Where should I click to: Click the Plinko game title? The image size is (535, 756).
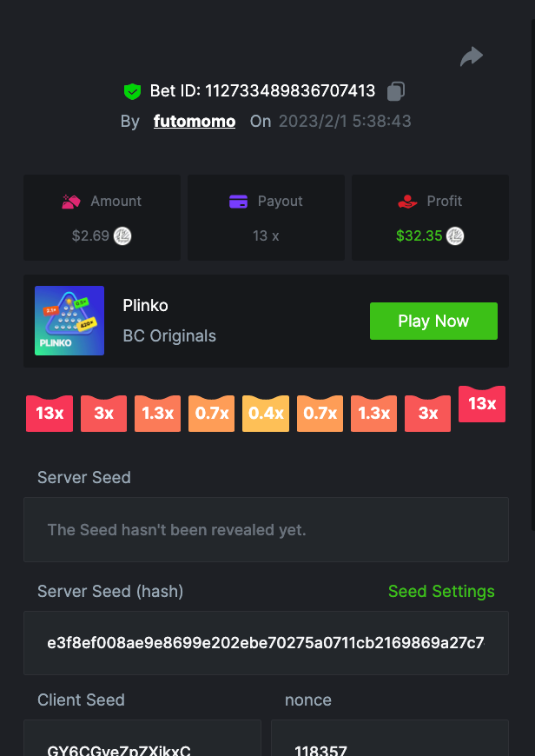coord(146,306)
